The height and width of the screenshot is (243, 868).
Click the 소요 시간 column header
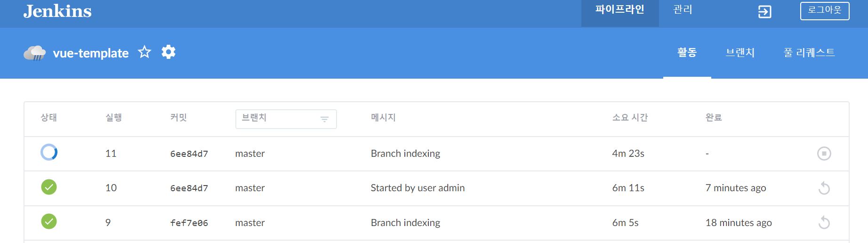[x=630, y=118]
